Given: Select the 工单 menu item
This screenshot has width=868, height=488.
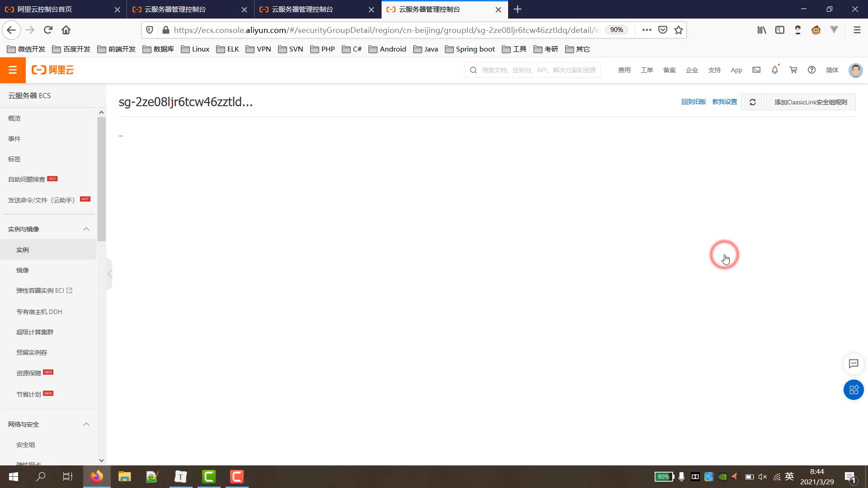Looking at the screenshot, I should 647,70.
